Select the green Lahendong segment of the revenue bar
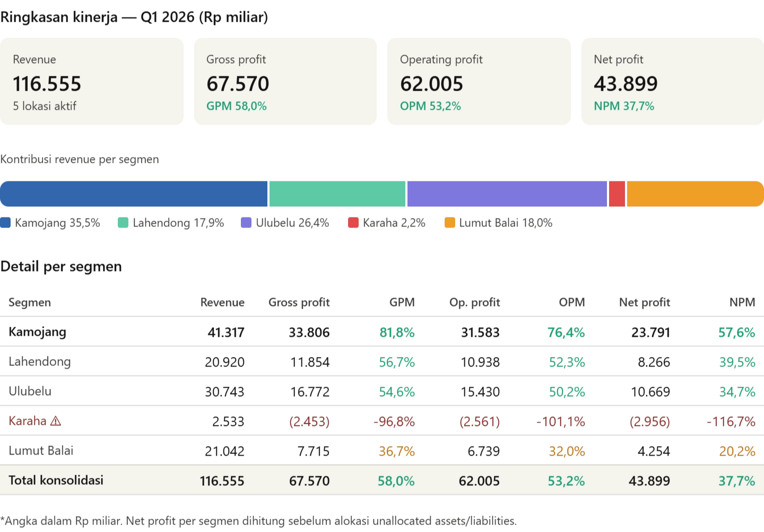This screenshot has width=764, height=532. [337, 194]
